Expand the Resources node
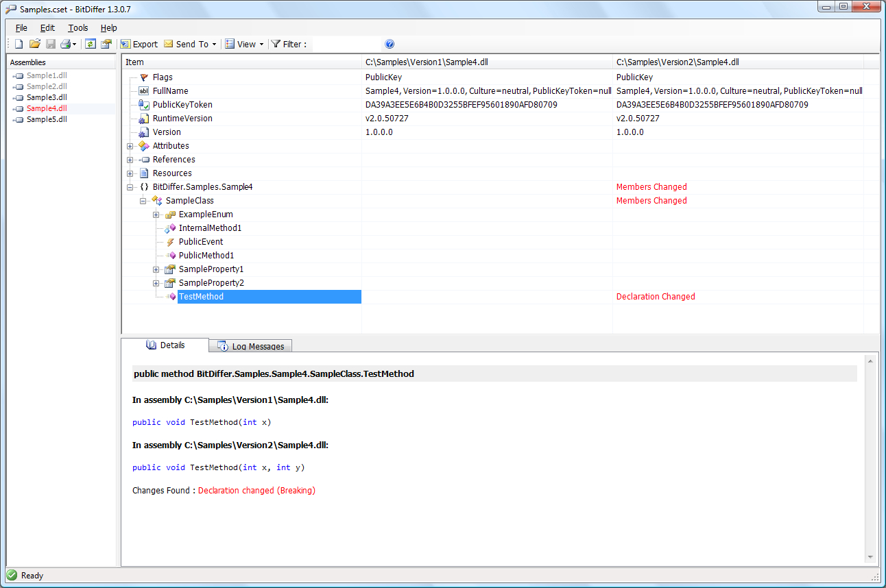This screenshot has width=886, height=588. pyautogui.click(x=130, y=173)
